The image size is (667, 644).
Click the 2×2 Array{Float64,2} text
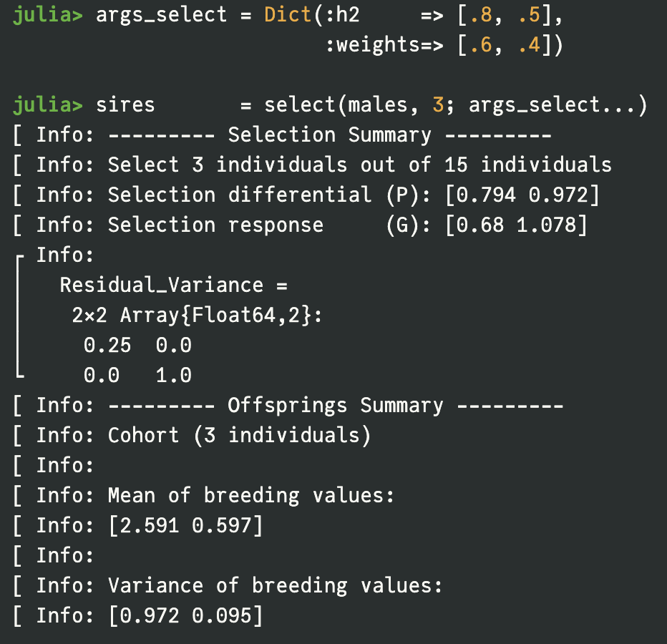click(197, 316)
